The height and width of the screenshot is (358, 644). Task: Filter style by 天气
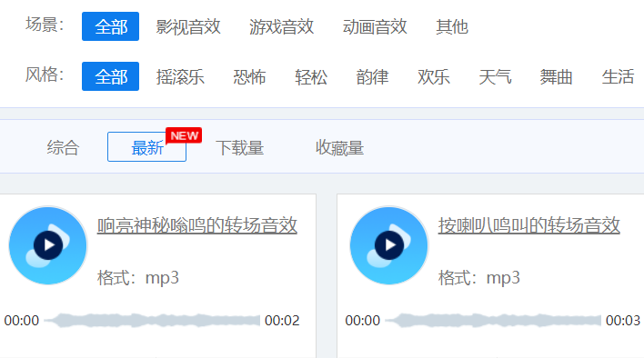pyautogui.click(x=495, y=77)
